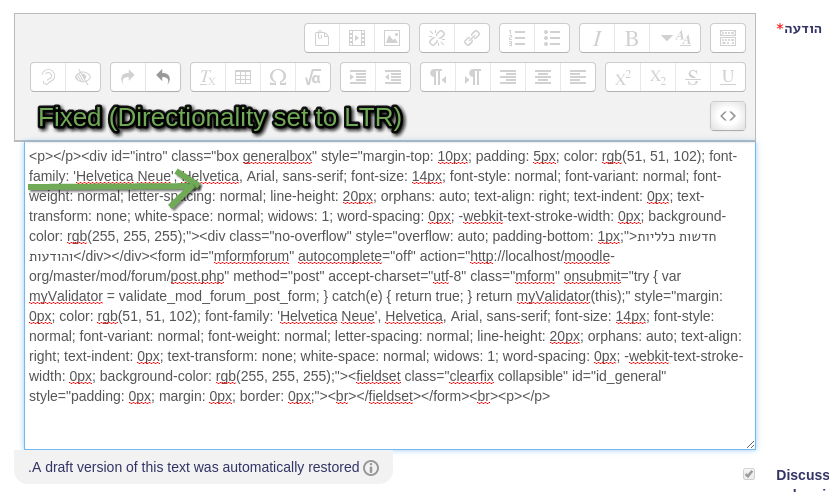Start a bulleted unordered list
Viewport: 829px width, 492px height.
[551, 38]
